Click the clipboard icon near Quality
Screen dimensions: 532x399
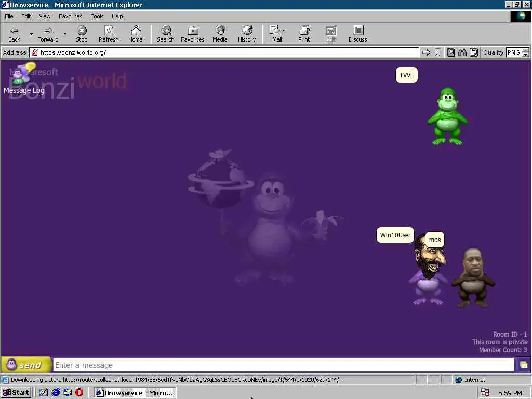(474, 52)
